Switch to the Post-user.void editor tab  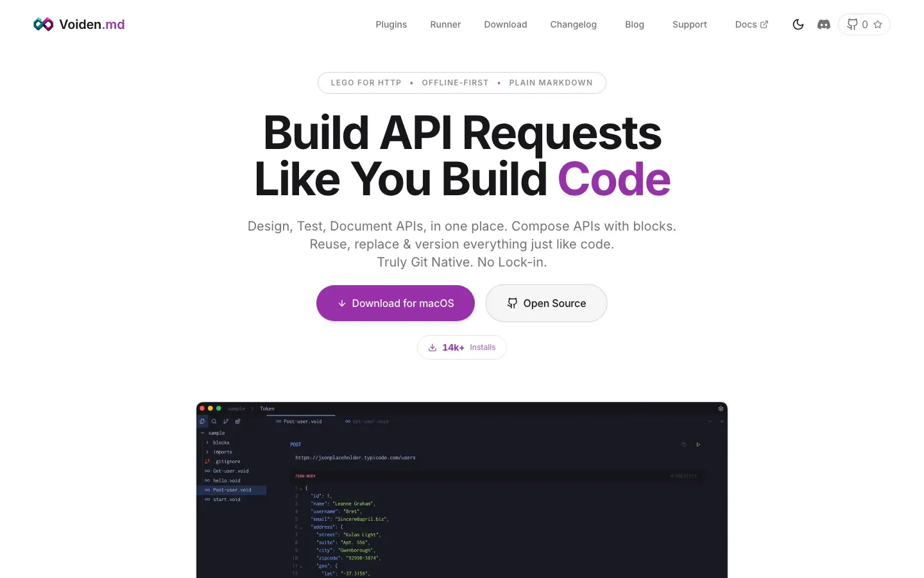(300, 421)
